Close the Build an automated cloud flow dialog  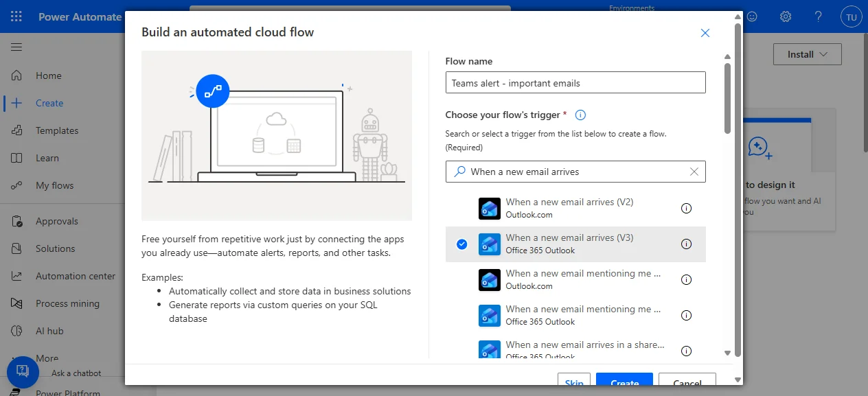[x=705, y=33]
